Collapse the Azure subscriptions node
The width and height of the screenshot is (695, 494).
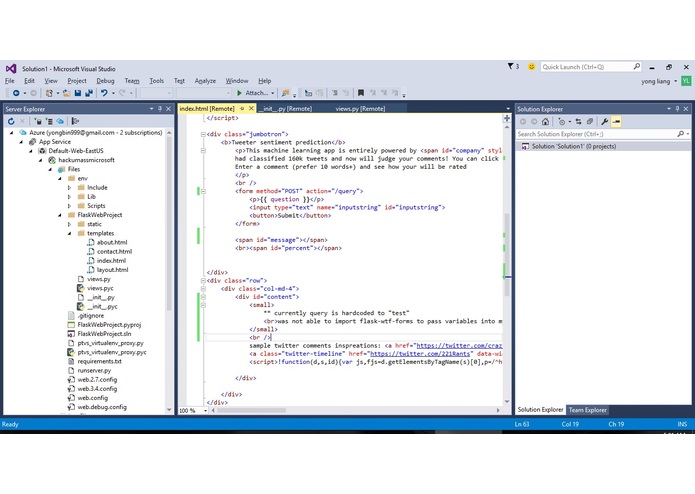point(12,132)
